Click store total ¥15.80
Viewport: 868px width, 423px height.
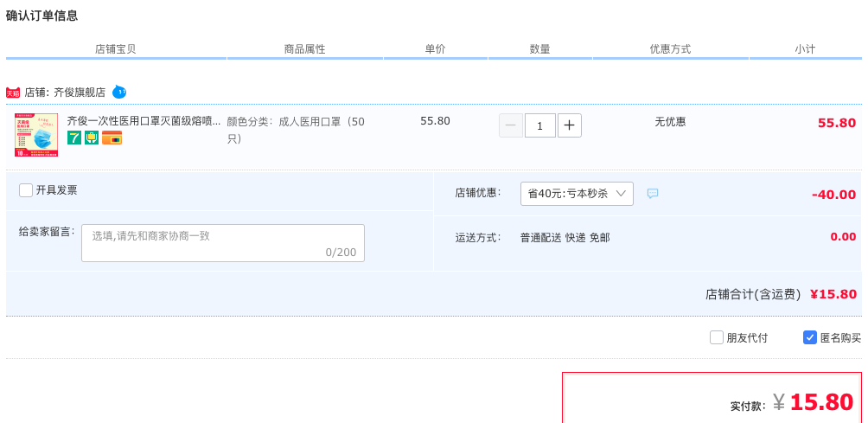[x=833, y=294]
